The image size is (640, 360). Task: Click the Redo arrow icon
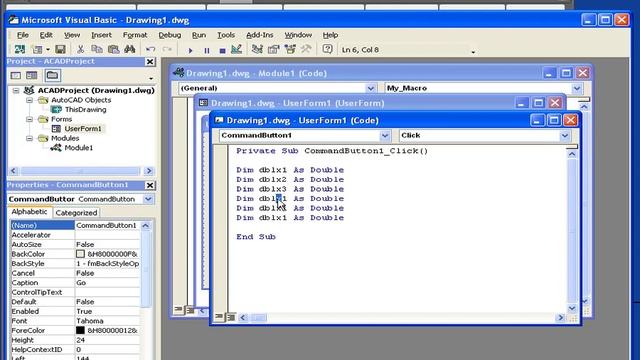point(167,50)
